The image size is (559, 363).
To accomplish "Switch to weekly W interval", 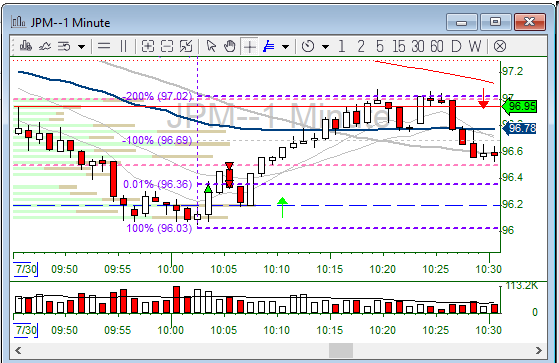I will coord(475,46).
